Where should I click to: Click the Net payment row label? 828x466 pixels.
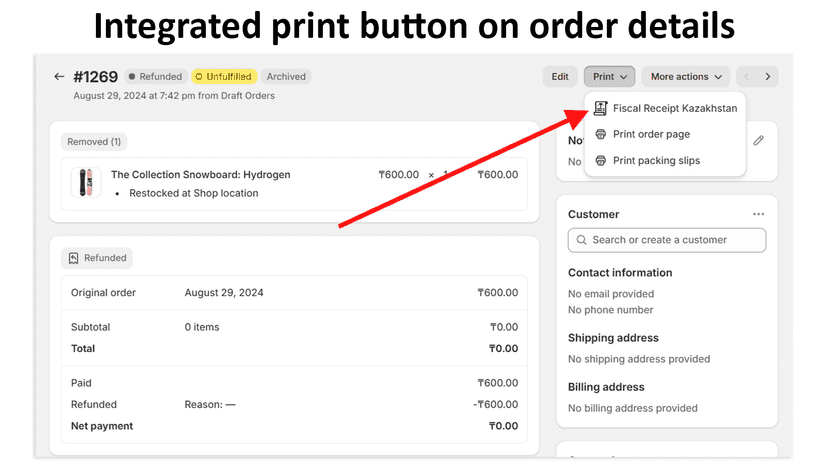coord(102,426)
